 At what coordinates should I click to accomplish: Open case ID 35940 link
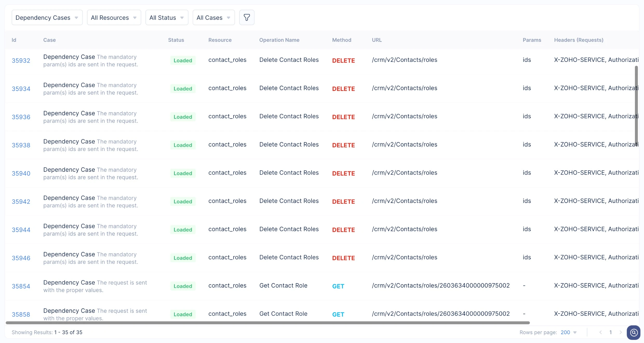pyautogui.click(x=21, y=173)
